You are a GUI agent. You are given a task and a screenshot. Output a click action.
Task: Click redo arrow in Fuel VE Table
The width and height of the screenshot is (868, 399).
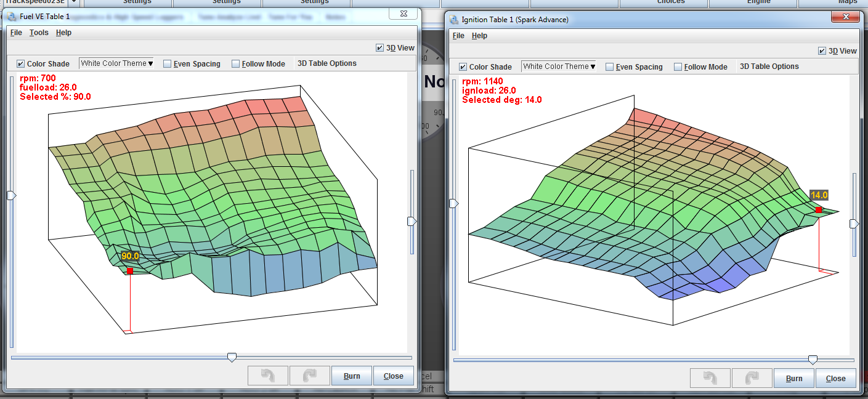coord(309,376)
